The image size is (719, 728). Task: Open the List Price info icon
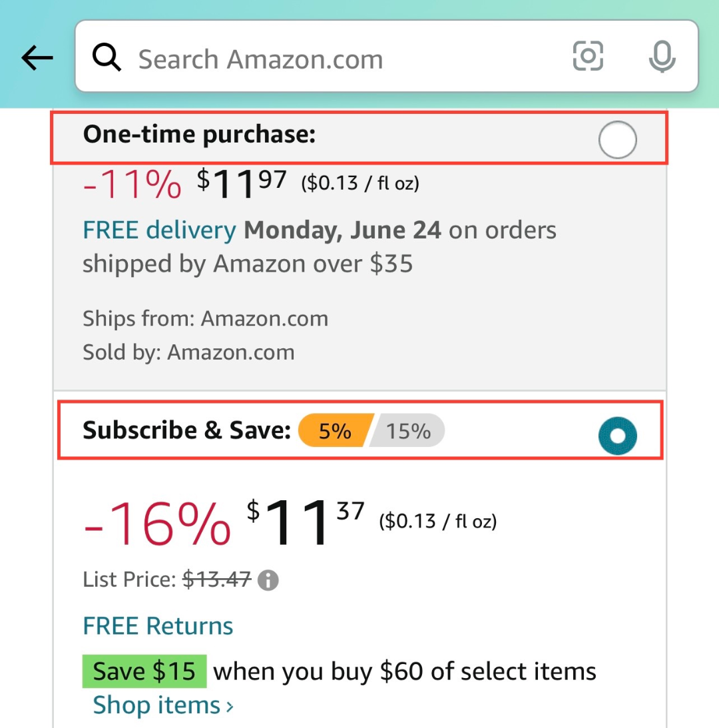(x=268, y=580)
